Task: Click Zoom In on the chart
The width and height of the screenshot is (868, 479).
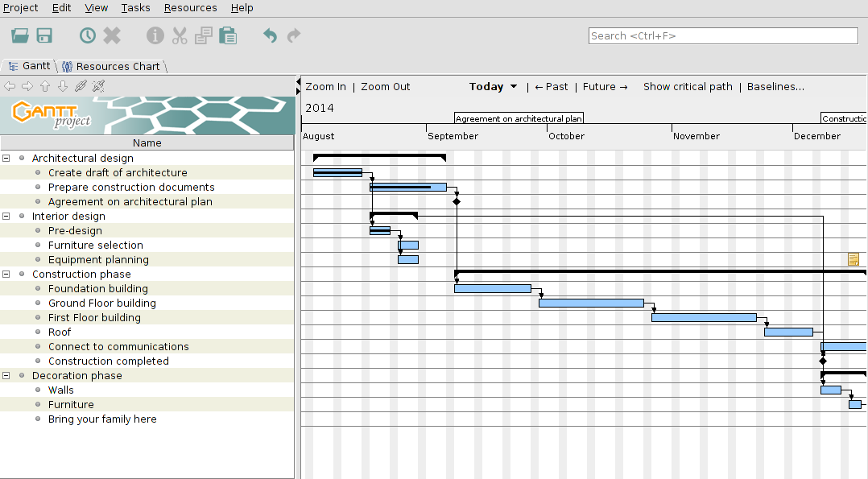Action: point(325,86)
